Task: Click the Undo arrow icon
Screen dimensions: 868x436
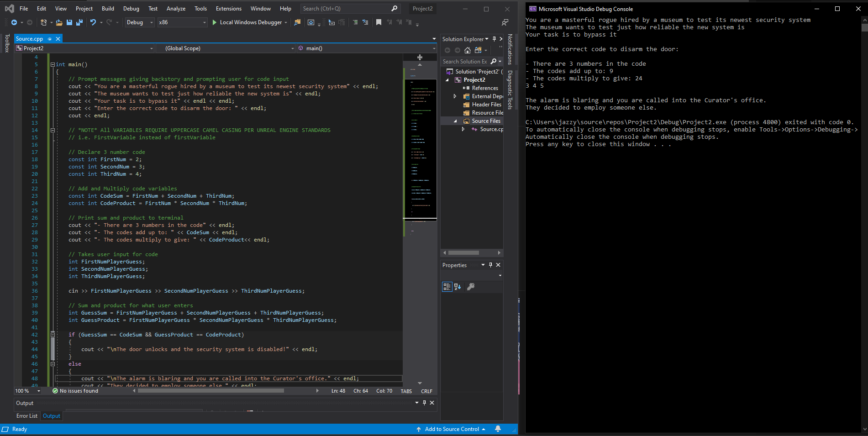Action: [93, 22]
